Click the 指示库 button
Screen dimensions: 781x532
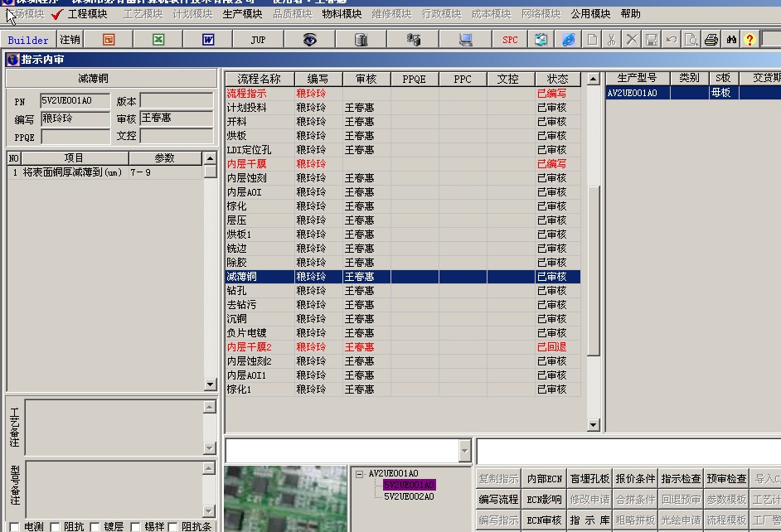589,520
